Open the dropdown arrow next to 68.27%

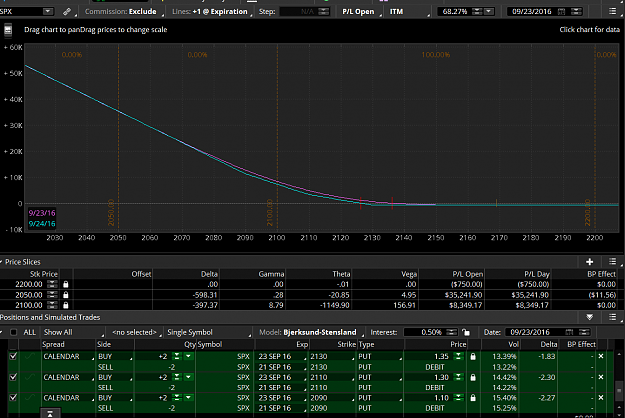coord(489,12)
